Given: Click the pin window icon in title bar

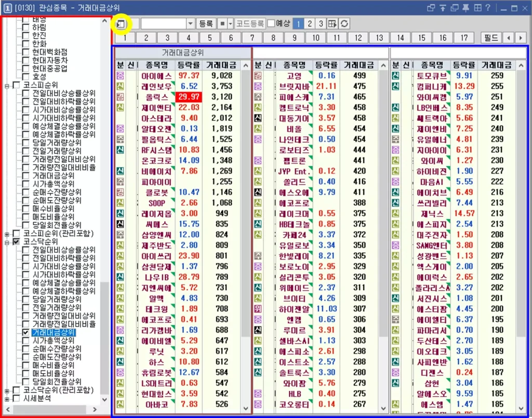Looking at the screenshot, I should (x=466, y=8).
